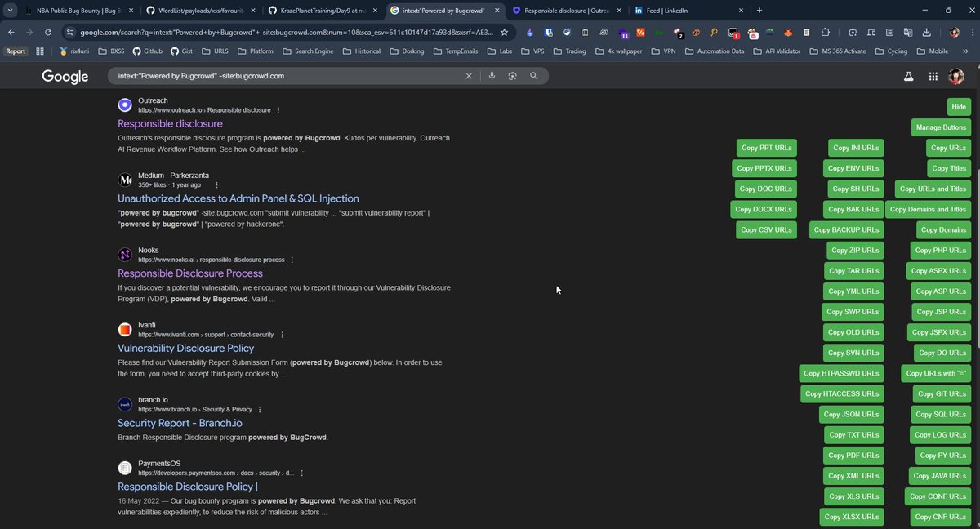Clear the Google search query with X
This screenshot has width=980, height=529.
469,75
